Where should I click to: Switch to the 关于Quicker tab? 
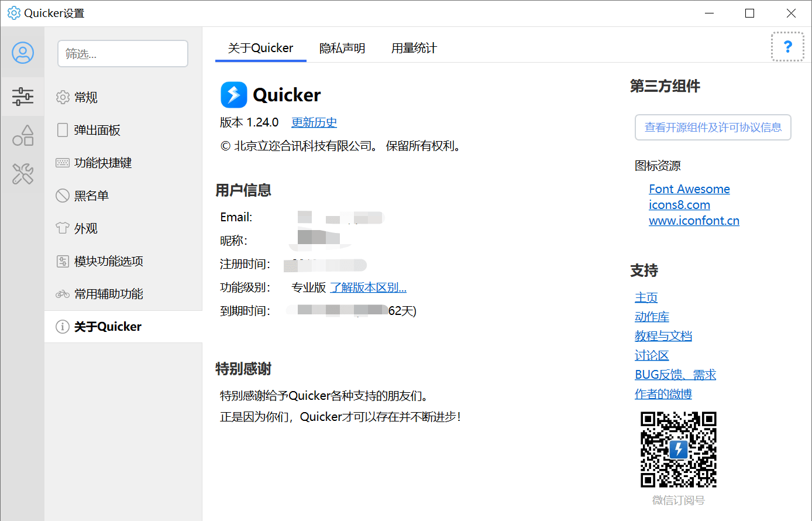260,48
